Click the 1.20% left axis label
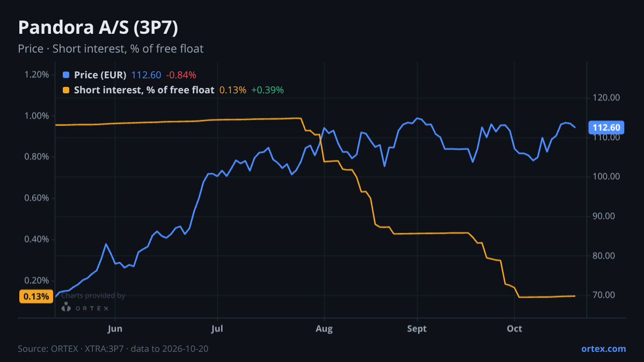This screenshot has width=644, height=362. 36,75
